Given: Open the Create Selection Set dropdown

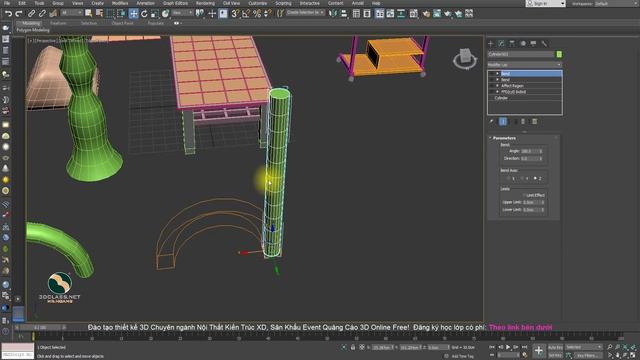Looking at the screenshot, I should tap(305, 13).
